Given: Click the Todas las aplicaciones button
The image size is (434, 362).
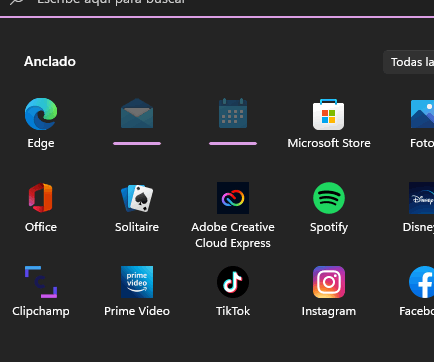Looking at the screenshot, I should coord(409,62).
